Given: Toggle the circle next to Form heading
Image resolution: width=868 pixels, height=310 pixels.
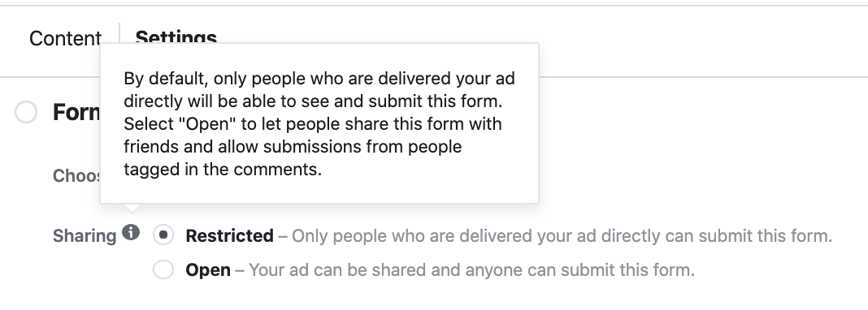Looking at the screenshot, I should (x=26, y=112).
